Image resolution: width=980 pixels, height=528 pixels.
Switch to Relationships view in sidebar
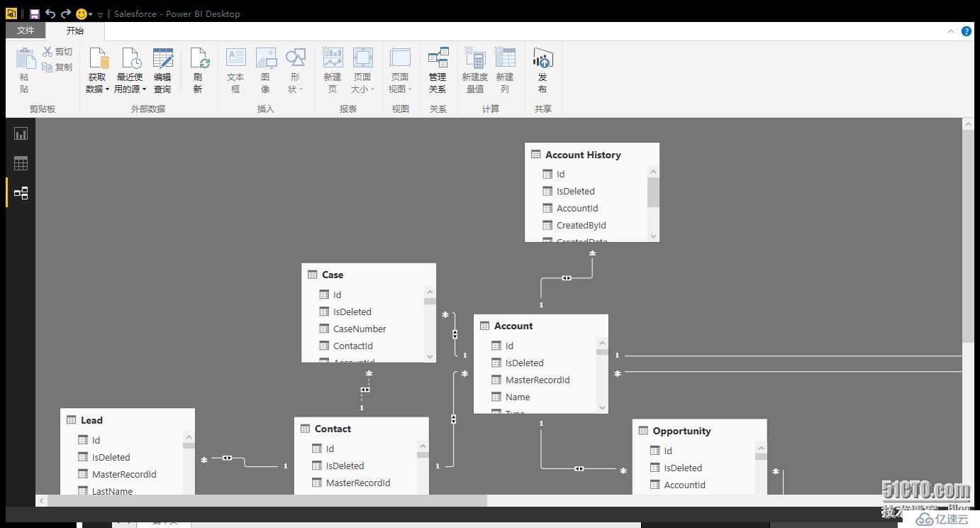coord(21,193)
